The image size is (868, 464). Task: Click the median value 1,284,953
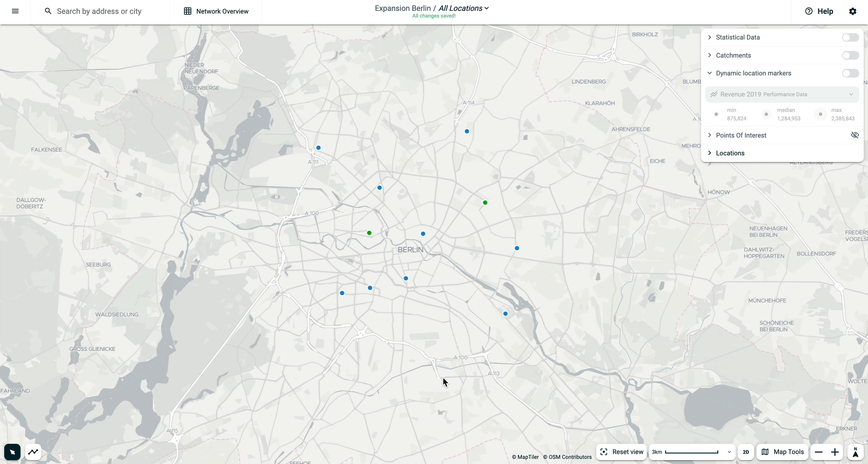[788, 119]
